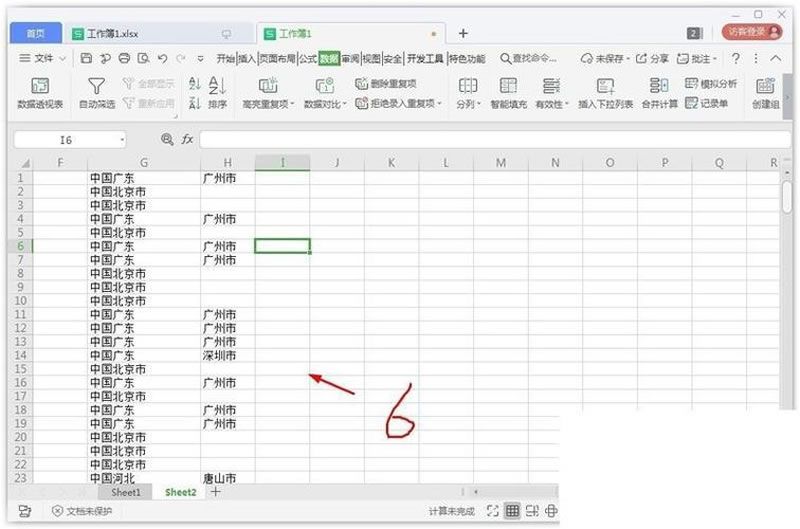Click the fx insert function icon

point(187,139)
